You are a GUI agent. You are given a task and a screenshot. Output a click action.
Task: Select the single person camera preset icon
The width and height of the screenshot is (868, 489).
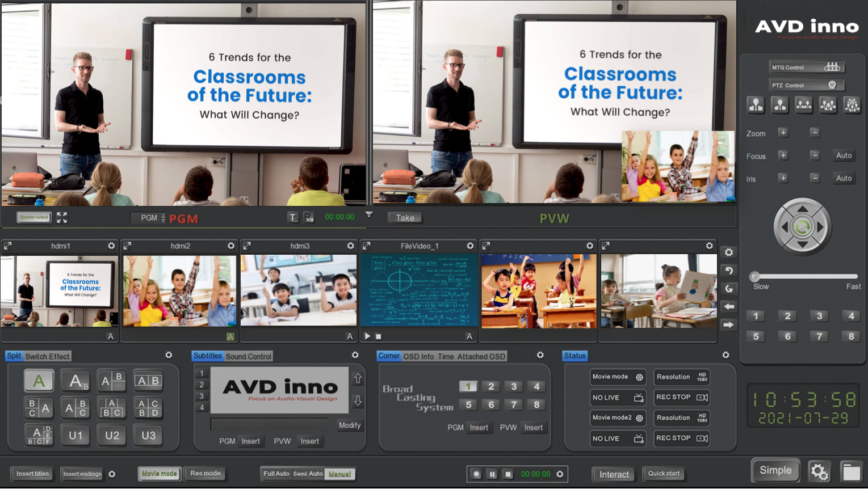(x=756, y=105)
